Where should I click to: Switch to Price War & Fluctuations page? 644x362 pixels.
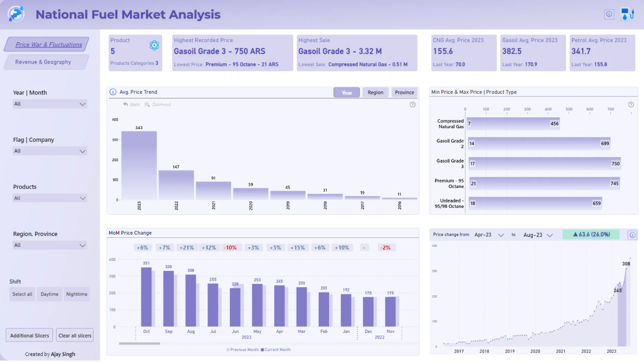point(47,44)
